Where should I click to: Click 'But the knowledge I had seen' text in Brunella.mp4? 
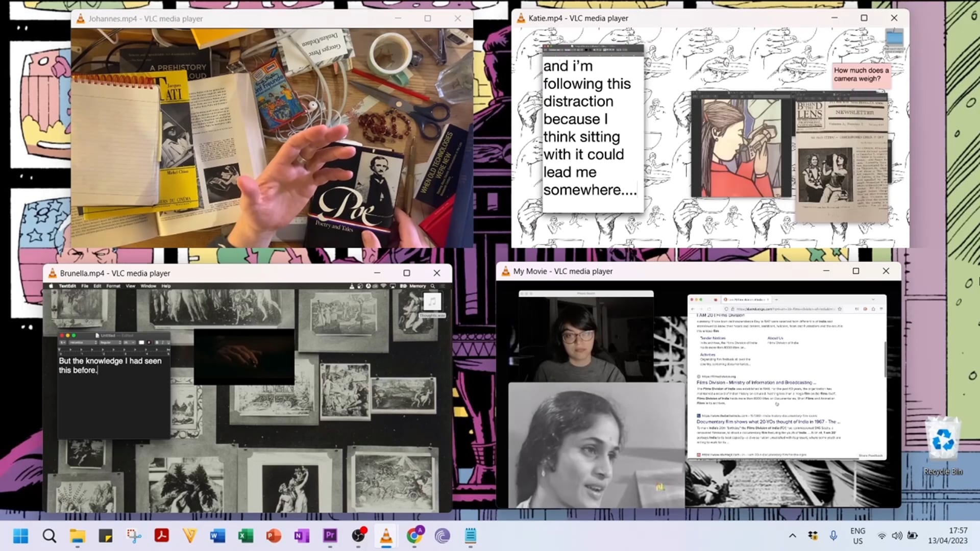[110, 361]
